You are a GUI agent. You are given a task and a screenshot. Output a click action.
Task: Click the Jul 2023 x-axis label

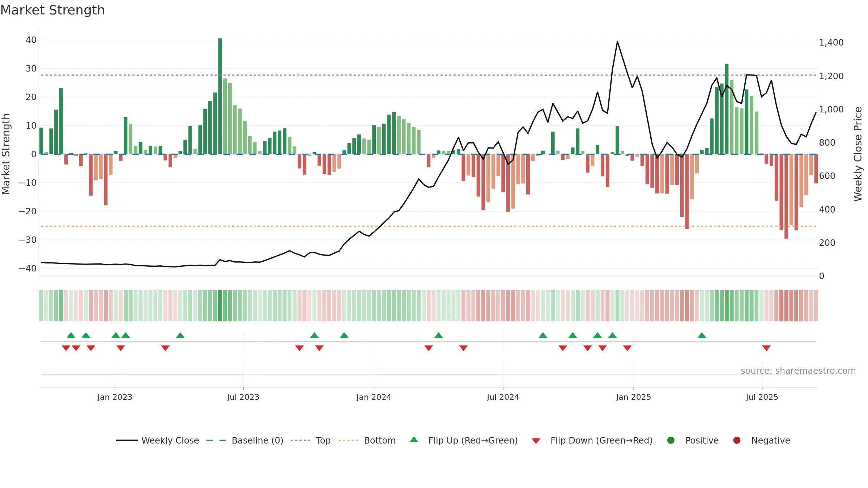(243, 397)
